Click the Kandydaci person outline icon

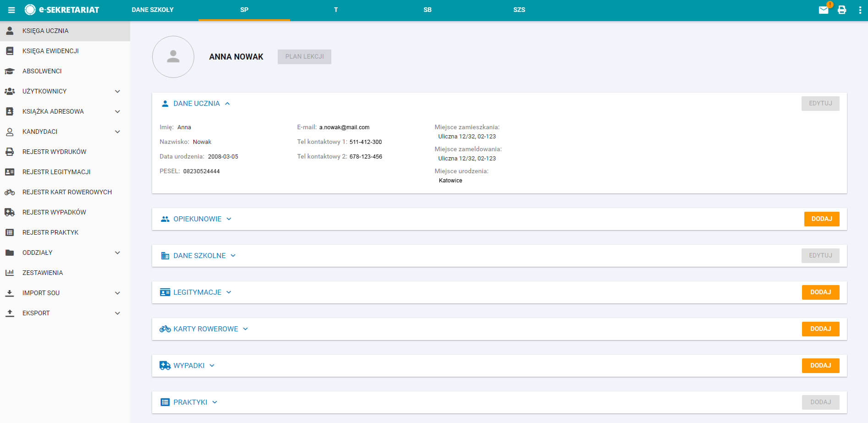tap(10, 132)
